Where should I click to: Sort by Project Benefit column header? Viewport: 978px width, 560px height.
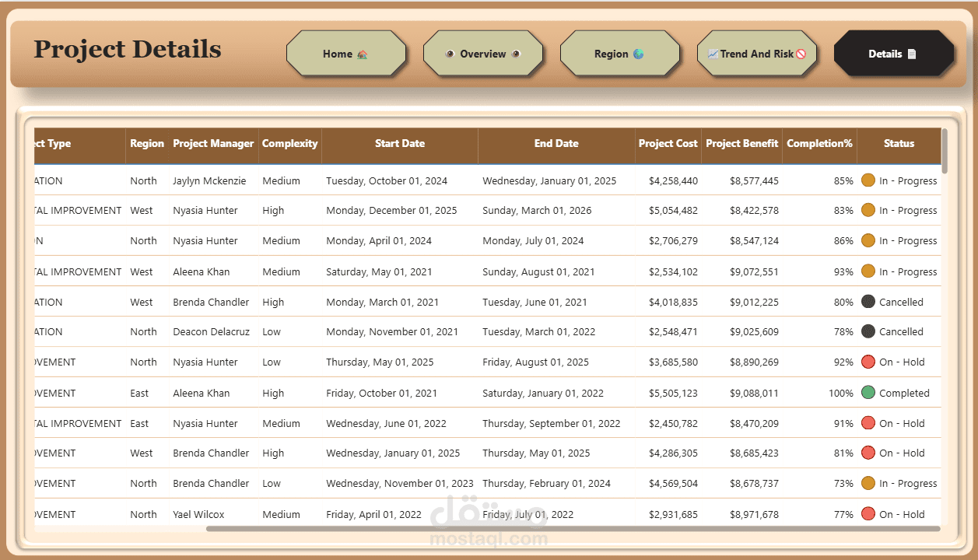pos(741,143)
